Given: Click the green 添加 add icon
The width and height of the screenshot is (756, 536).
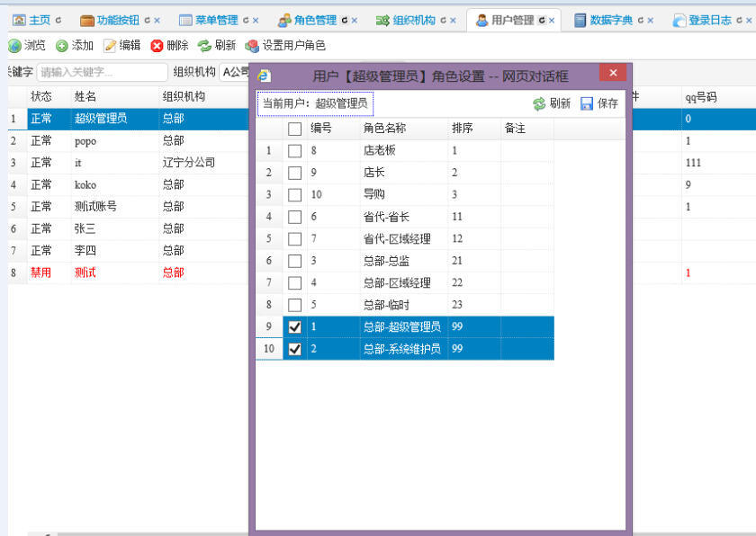Looking at the screenshot, I should pos(62,46).
